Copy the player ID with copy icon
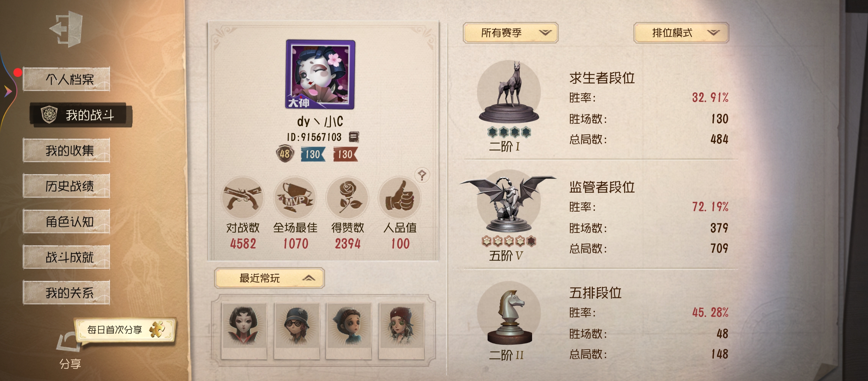 pyautogui.click(x=354, y=137)
